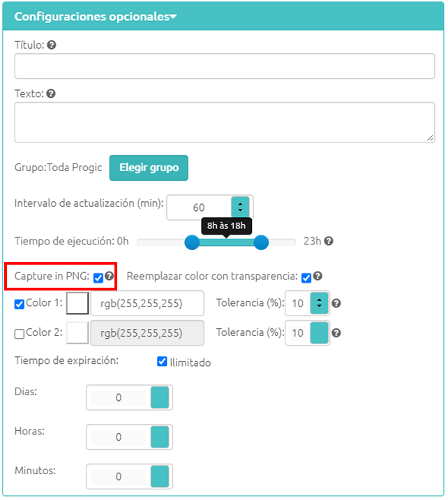
Task: Open help icon beside Capture in PNG
Action: (110, 276)
